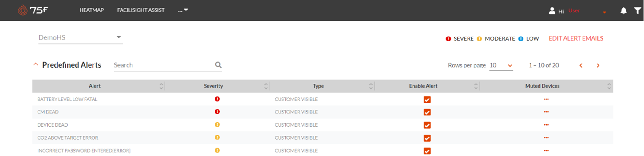Image resolution: width=644 pixels, height=156 pixels.
Task: Open muted devices for CO2 ABOVE TARGET ERROR
Action: coord(546,138)
